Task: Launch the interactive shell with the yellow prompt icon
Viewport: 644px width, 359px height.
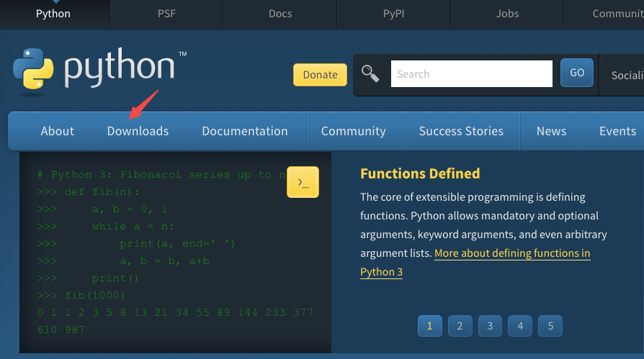Action: pos(303,182)
